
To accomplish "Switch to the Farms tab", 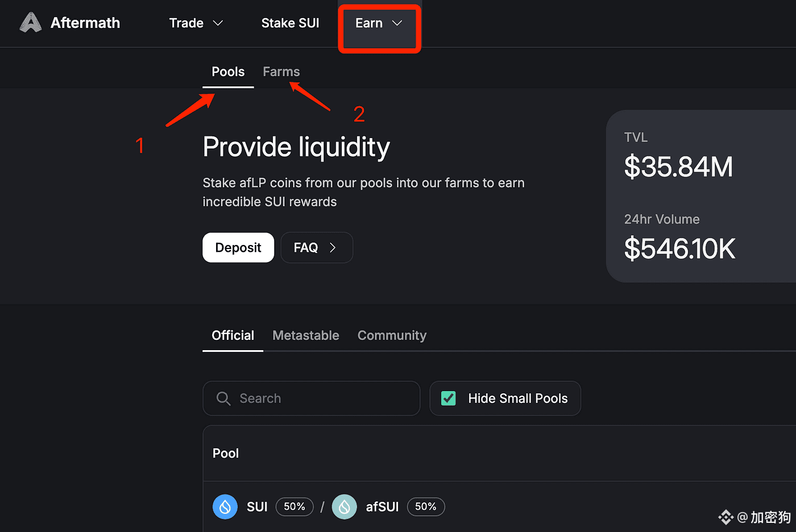I will (281, 72).
